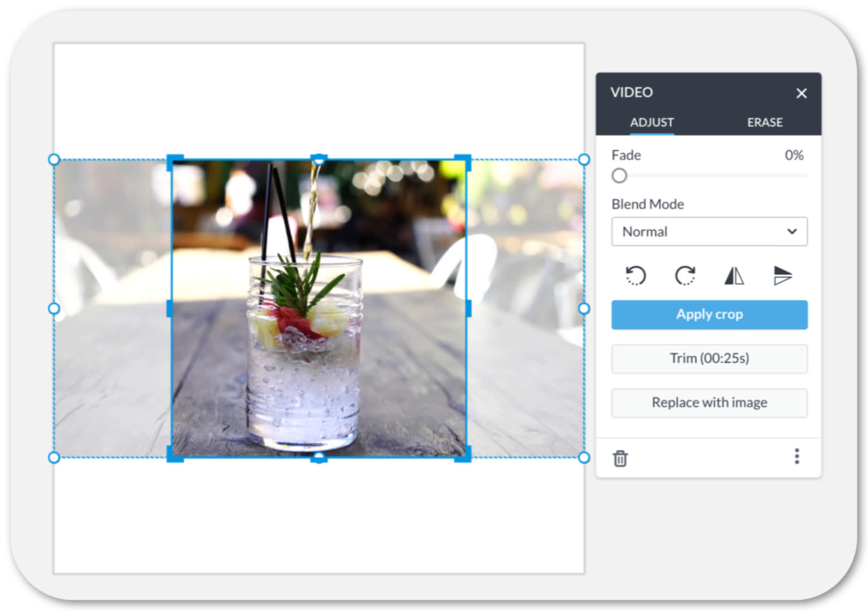Select the crop box top-left corner handle
The height and width of the screenshot is (611, 868).
coord(175,162)
